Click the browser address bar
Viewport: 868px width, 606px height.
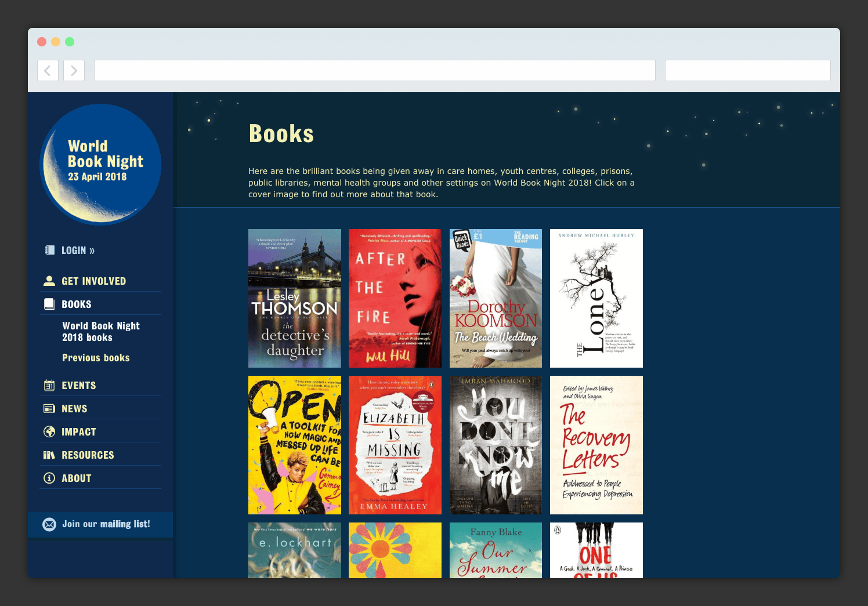pyautogui.click(x=375, y=71)
